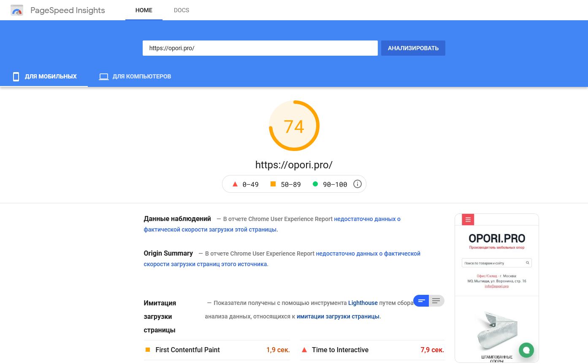This screenshot has width=588, height=364.
Task: Click the 0–49 range label in the legend
Action: pyautogui.click(x=251, y=184)
